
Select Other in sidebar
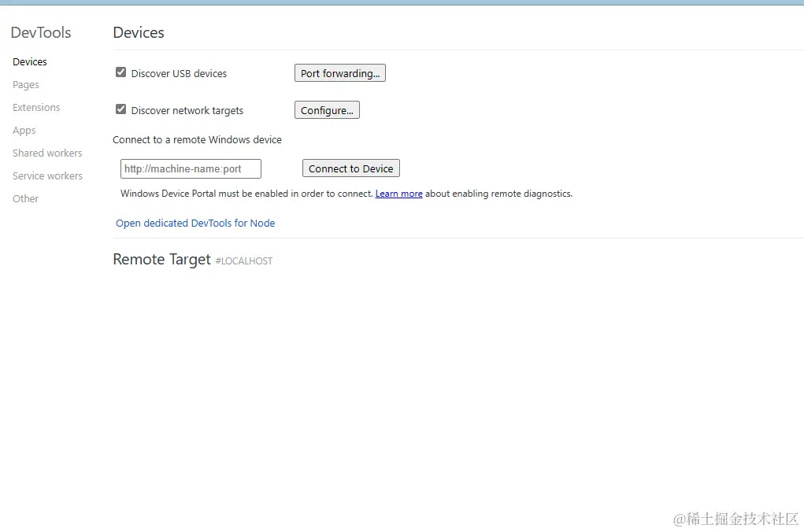pyautogui.click(x=26, y=199)
